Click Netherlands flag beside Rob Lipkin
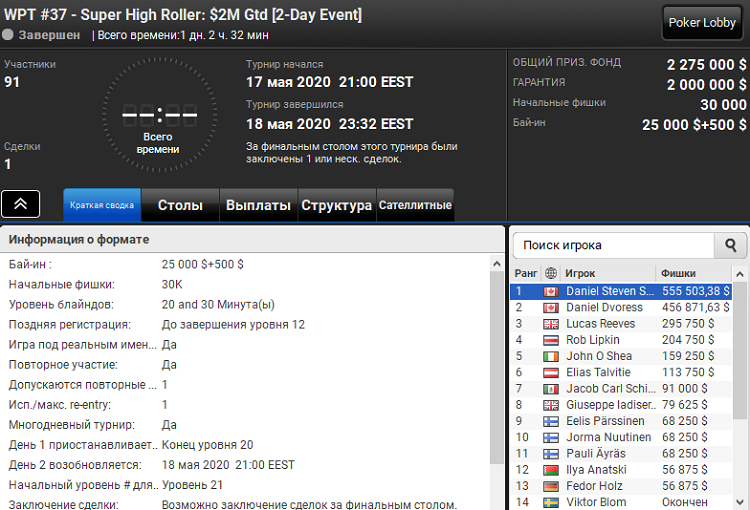The height and width of the screenshot is (510, 750). point(551,341)
